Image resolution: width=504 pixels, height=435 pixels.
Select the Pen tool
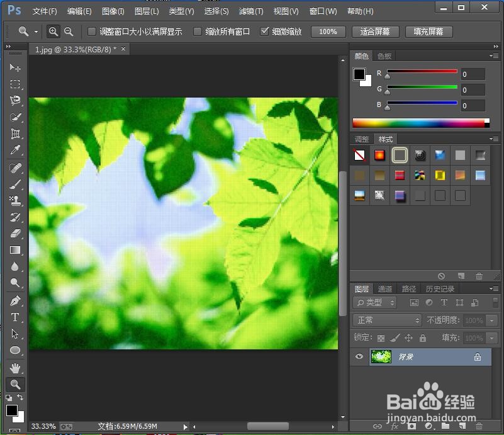tap(14, 301)
